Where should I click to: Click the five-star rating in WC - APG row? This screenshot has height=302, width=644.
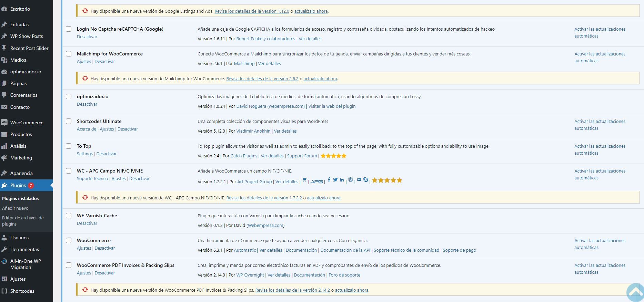coord(387,180)
